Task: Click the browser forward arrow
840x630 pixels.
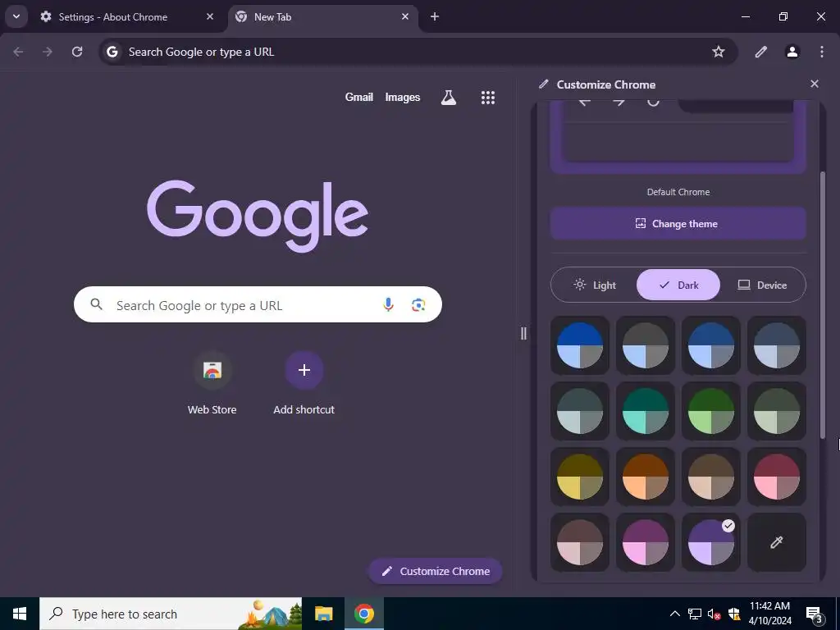Action: click(x=48, y=52)
